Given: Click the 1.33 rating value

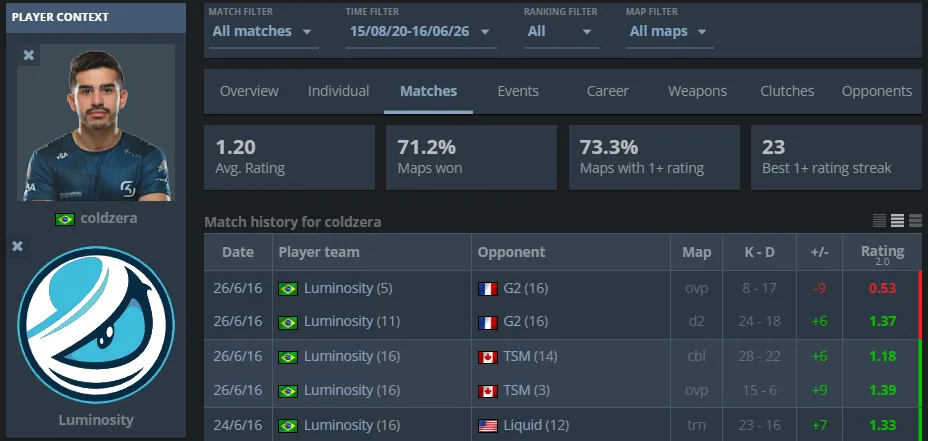Looking at the screenshot, I should point(882,426).
